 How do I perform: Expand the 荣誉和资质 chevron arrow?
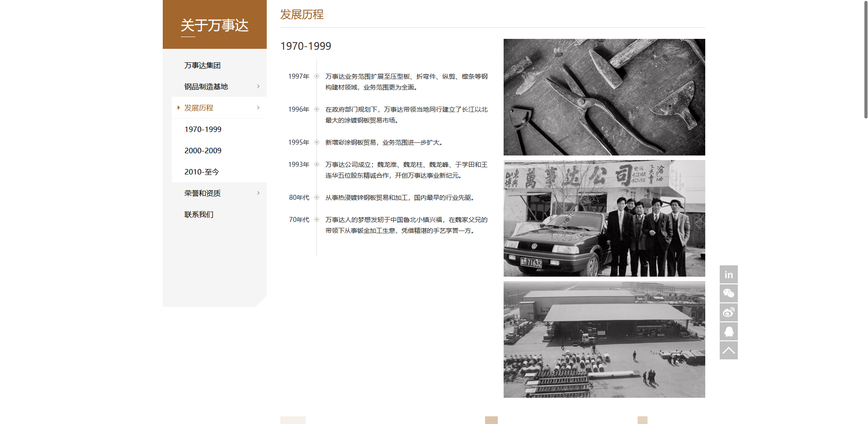258,193
